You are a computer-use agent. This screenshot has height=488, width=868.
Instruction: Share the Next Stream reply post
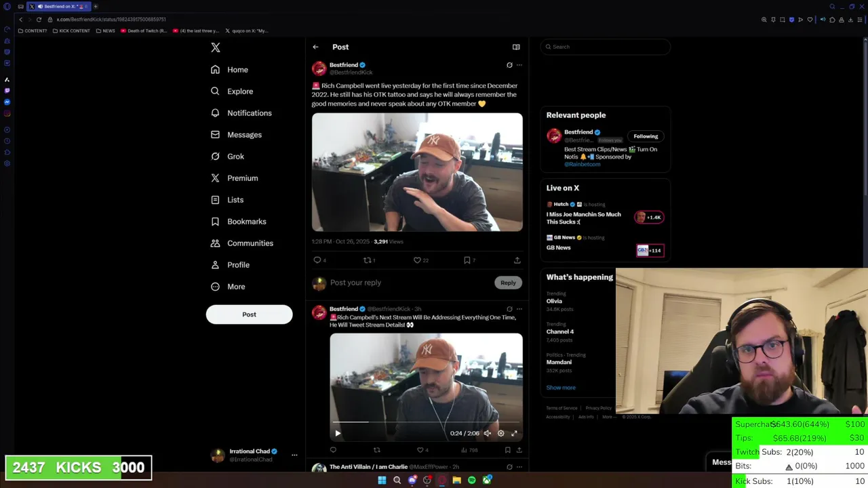(519, 450)
